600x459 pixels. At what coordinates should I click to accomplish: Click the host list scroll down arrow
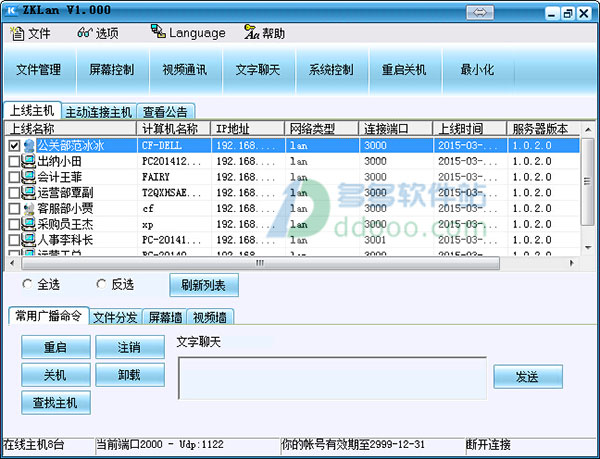click(588, 248)
